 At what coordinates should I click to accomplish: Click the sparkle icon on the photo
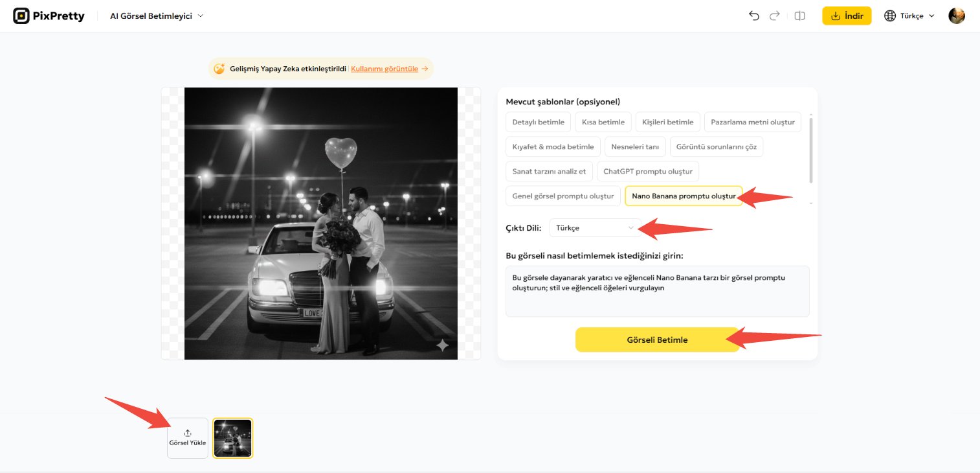(442, 346)
